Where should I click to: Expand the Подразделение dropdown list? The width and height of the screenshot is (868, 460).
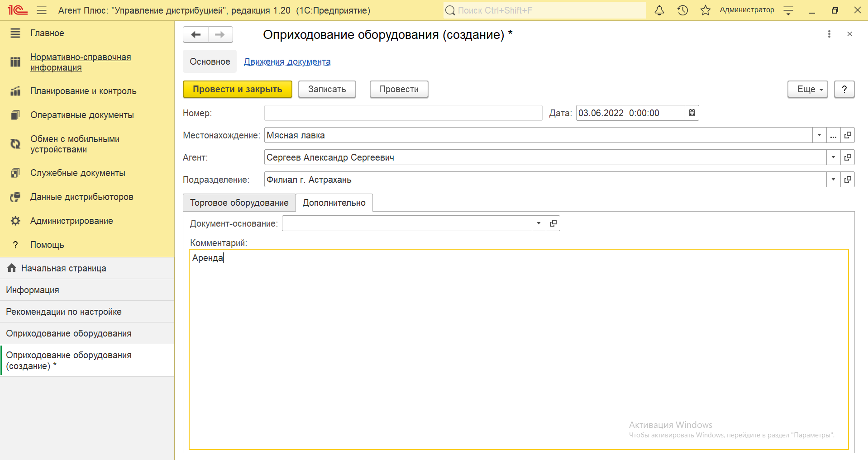tap(833, 180)
